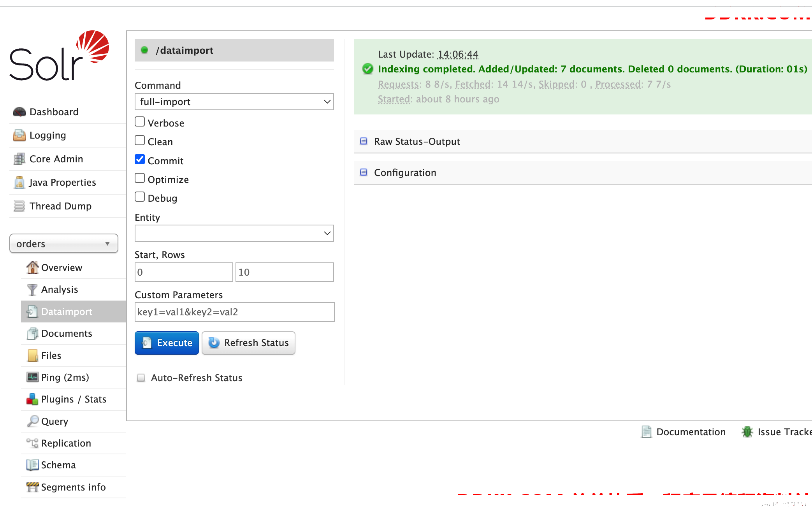Focus the Rows input field
Screen dimensions: 812x510
pyautogui.click(x=285, y=272)
